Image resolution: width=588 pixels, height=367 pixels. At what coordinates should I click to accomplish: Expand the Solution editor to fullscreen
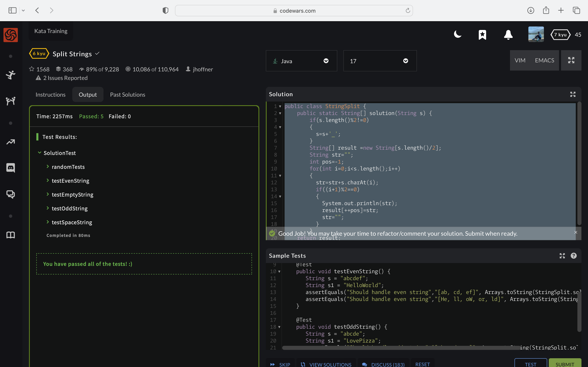pyautogui.click(x=573, y=94)
